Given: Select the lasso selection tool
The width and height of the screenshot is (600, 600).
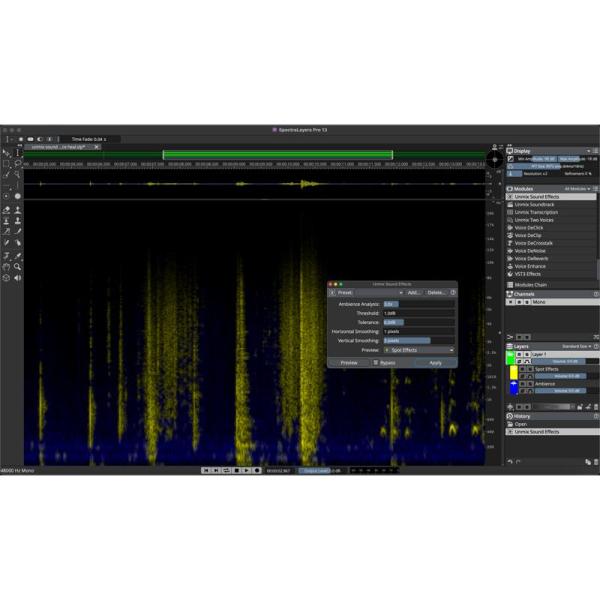Looking at the screenshot, I should point(18,164).
